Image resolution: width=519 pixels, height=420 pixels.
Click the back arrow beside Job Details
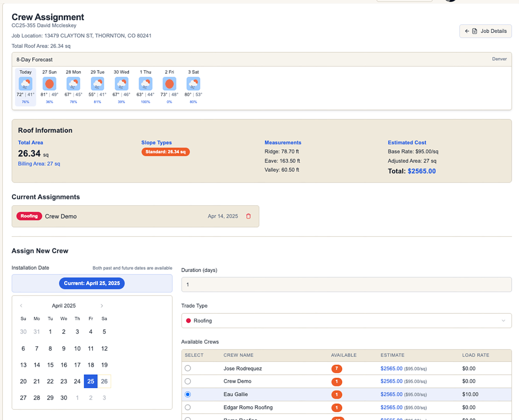[x=467, y=31]
